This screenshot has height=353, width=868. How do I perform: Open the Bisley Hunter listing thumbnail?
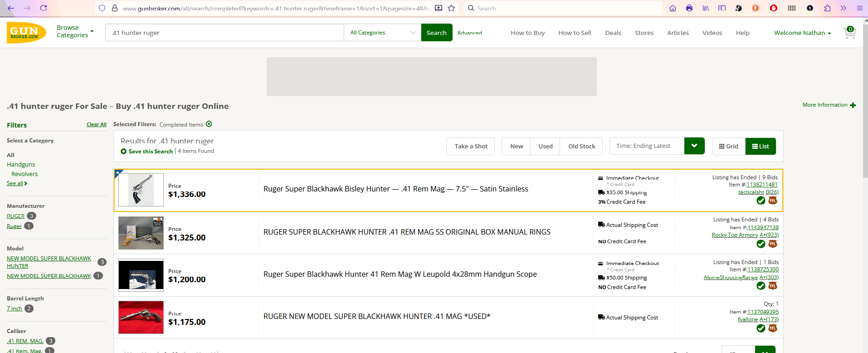(x=141, y=190)
